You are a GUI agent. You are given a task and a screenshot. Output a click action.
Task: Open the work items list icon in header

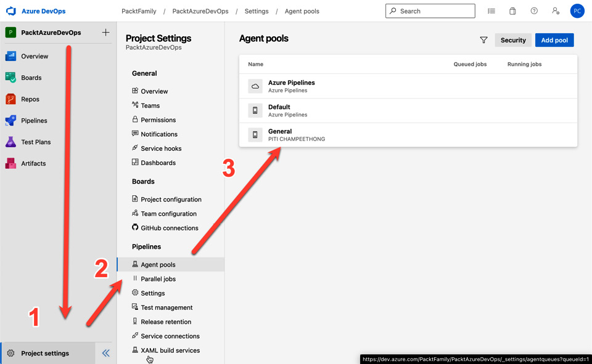[x=491, y=11]
